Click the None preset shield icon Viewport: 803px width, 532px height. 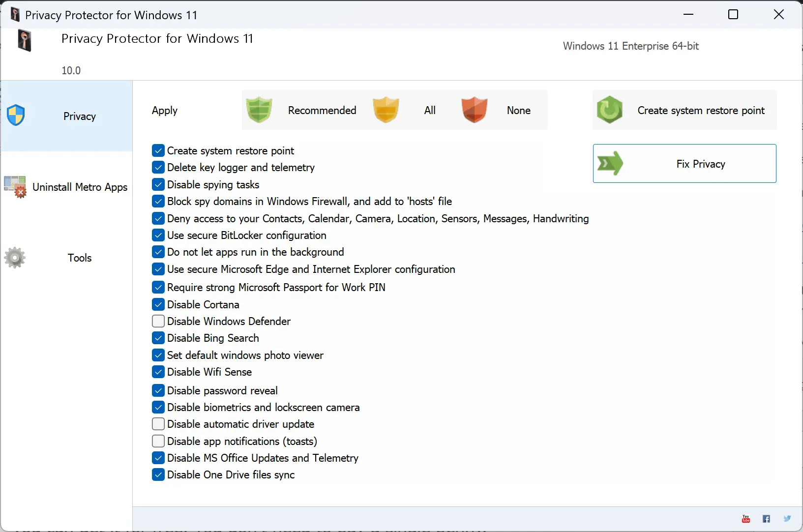474,110
